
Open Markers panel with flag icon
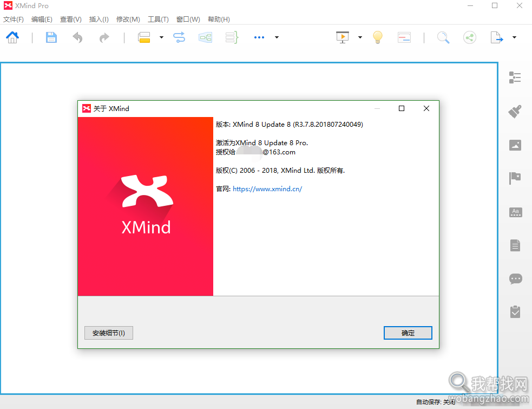click(515, 178)
